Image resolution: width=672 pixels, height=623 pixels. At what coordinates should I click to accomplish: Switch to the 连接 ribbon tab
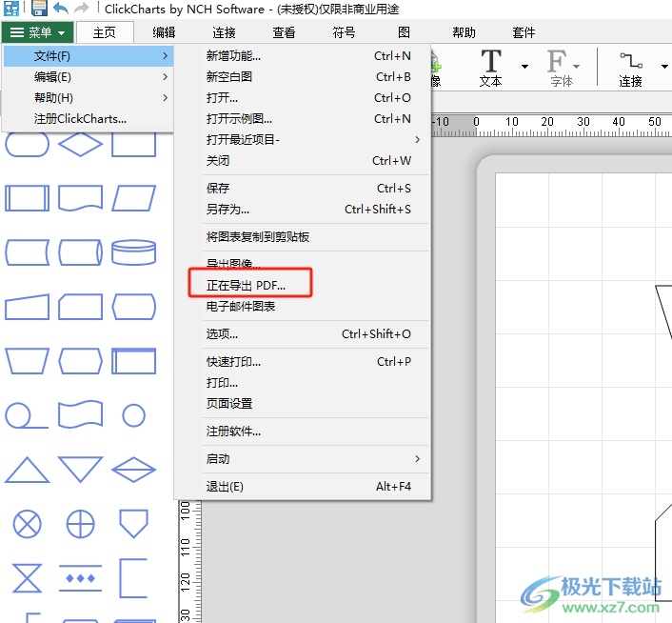tap(224, 32)
